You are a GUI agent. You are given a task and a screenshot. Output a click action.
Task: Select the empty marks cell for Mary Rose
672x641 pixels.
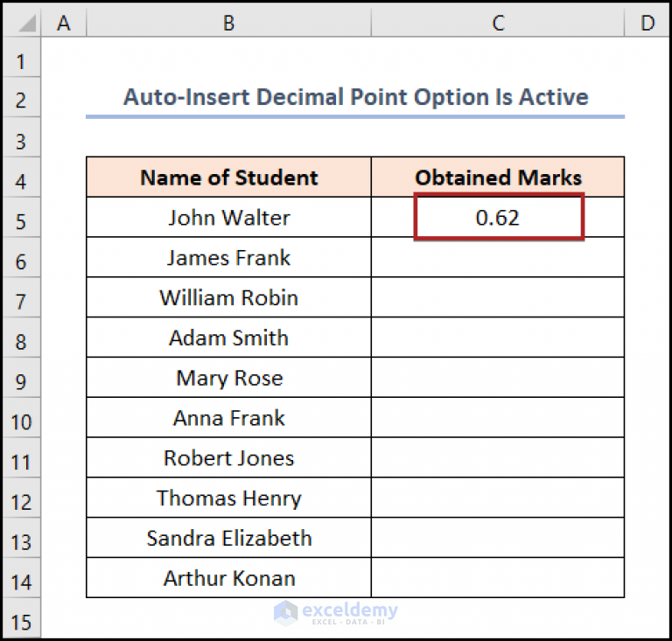[x=498, y=378]
